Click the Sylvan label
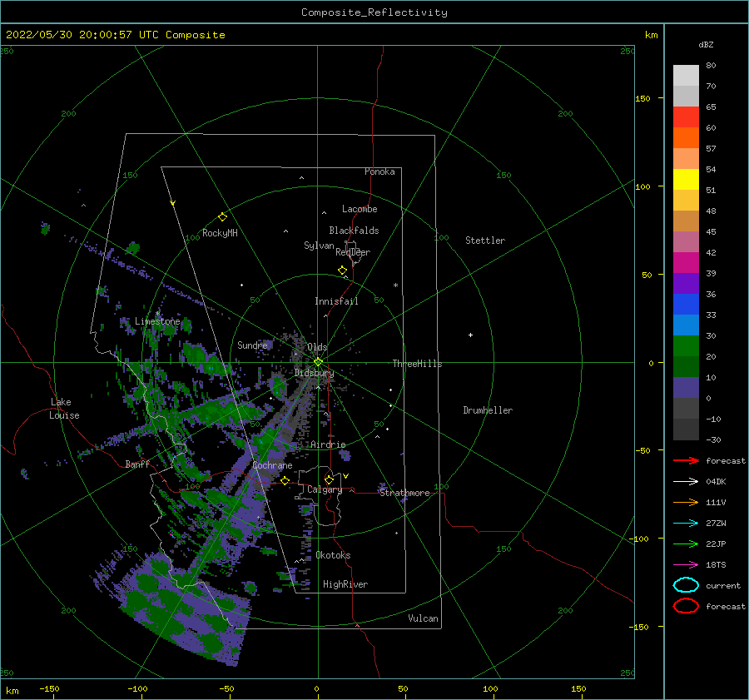The width and height of the screenshot is (749, 700). coord(319,246)
